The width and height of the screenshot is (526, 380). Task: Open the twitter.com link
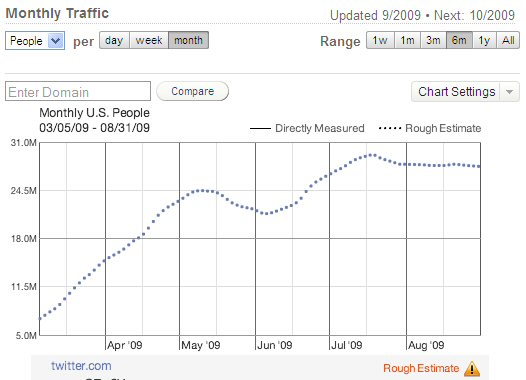tap(81, 366)
